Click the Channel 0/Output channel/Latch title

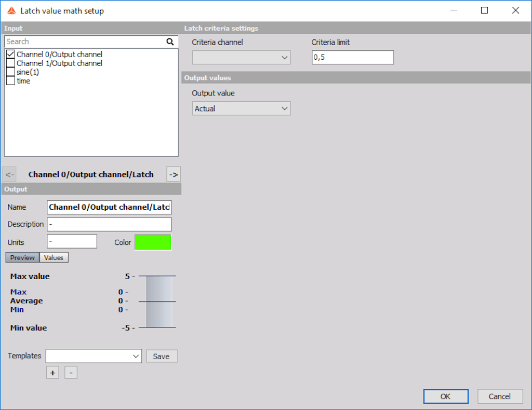[91, 174]
